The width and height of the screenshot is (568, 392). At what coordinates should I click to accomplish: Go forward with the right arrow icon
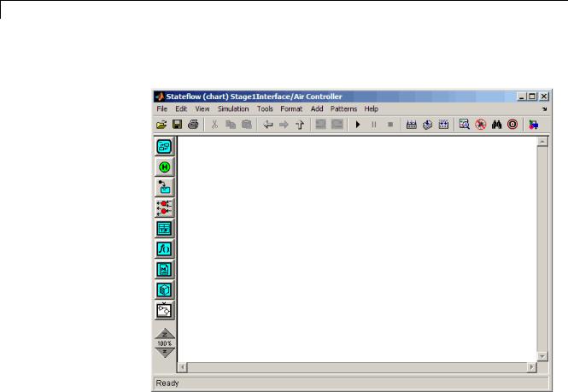tap(284, 125)
